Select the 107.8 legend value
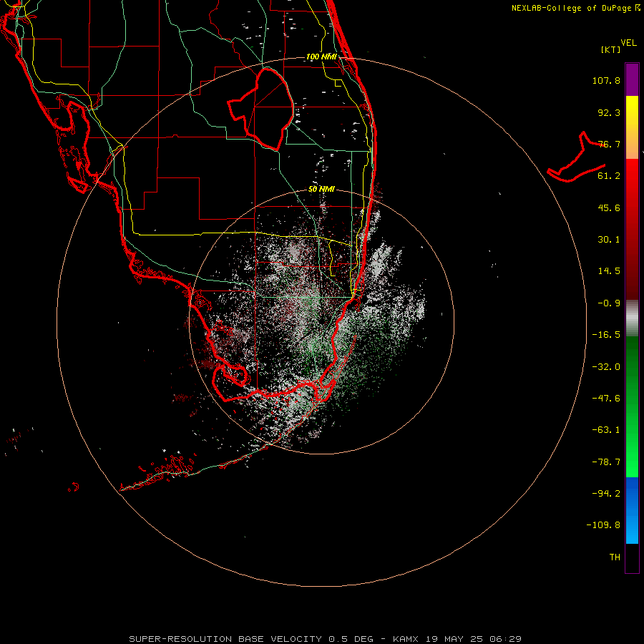The width and height of the screenshot is (644, 644). coord(606,80)
